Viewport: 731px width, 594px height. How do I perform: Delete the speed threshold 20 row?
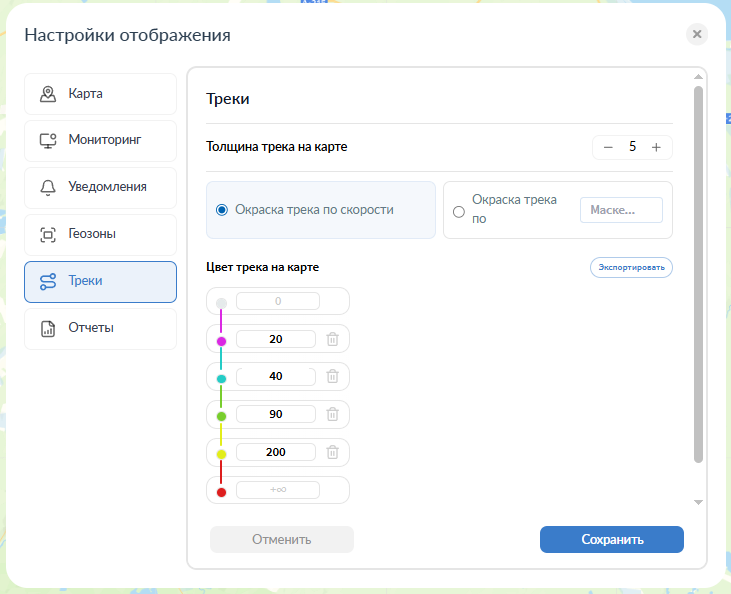pyautogui.click(x=332, y=339)
